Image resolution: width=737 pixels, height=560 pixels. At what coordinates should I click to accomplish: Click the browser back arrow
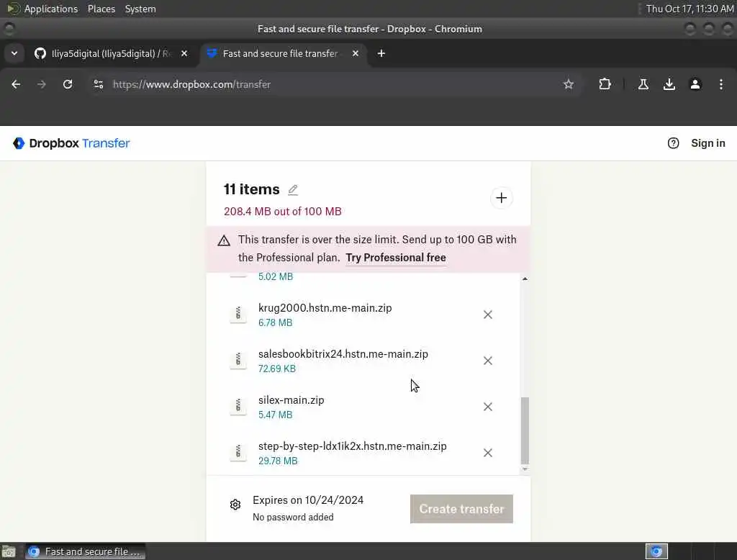(x=16, y=84)
